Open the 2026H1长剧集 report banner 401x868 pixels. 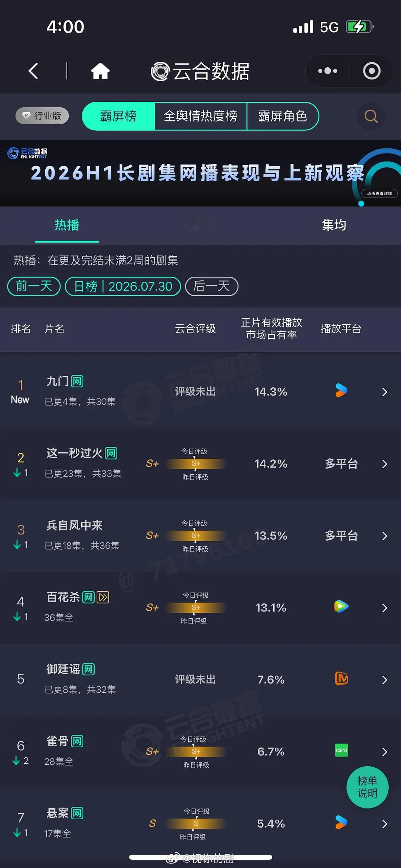pyautogui.click(x=200, y=173)
